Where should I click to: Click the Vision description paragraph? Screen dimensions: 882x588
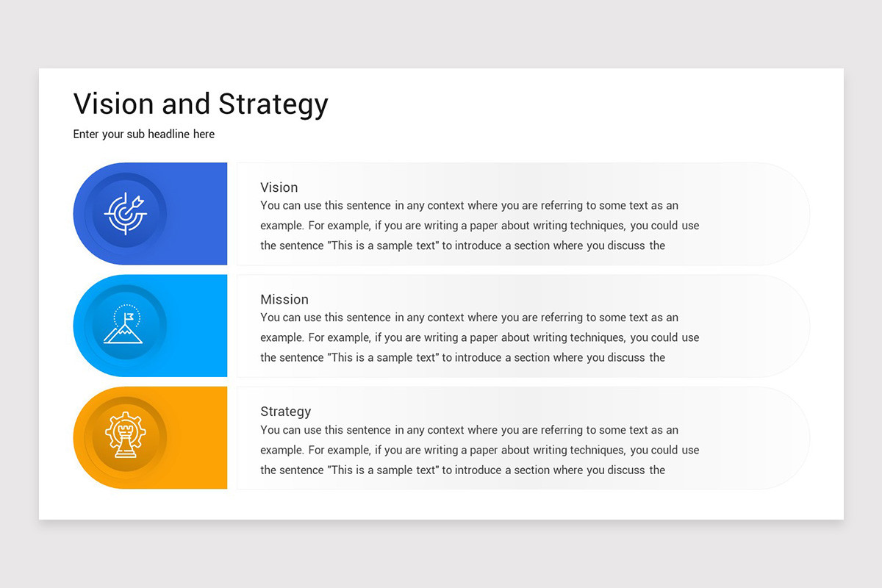[480, 226]
